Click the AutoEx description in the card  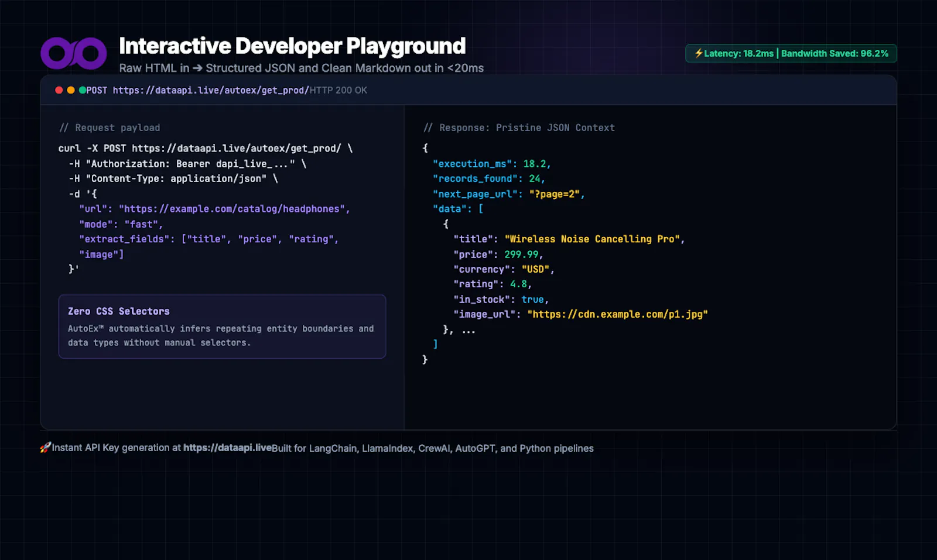(221, 336)
